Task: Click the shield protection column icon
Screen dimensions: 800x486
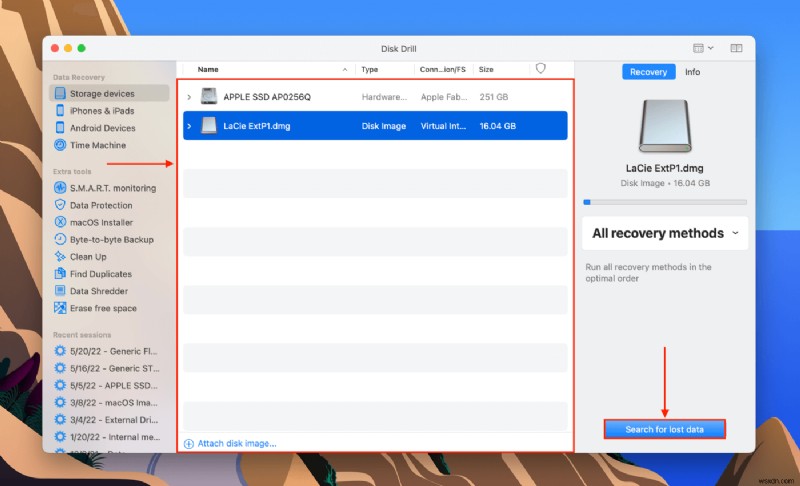Action: click(540, 68)
